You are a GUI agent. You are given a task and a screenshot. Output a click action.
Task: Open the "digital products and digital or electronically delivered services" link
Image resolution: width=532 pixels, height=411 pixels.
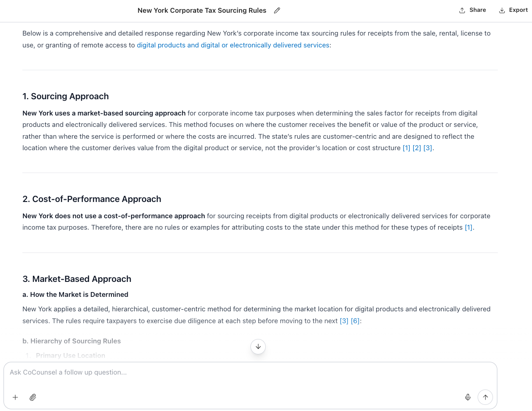coord(233,45)
